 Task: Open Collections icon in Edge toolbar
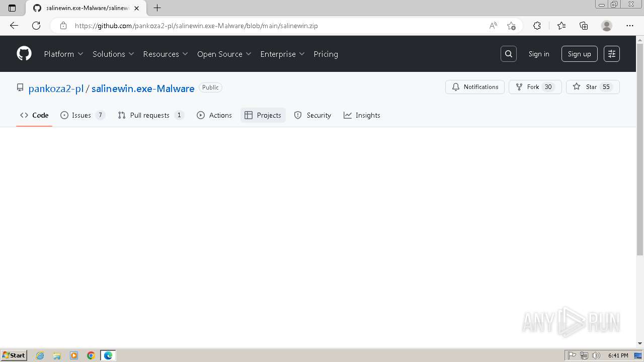584,26
